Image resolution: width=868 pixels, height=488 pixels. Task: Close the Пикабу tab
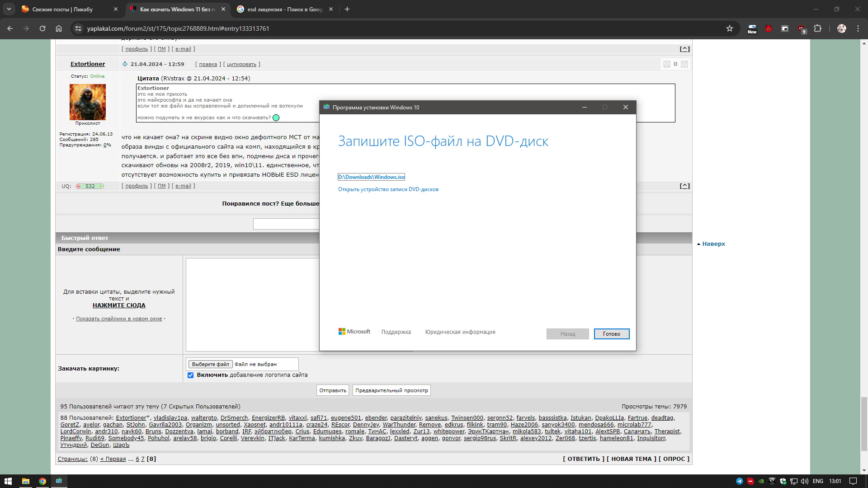pyautogui.click(x=116, y=9)
